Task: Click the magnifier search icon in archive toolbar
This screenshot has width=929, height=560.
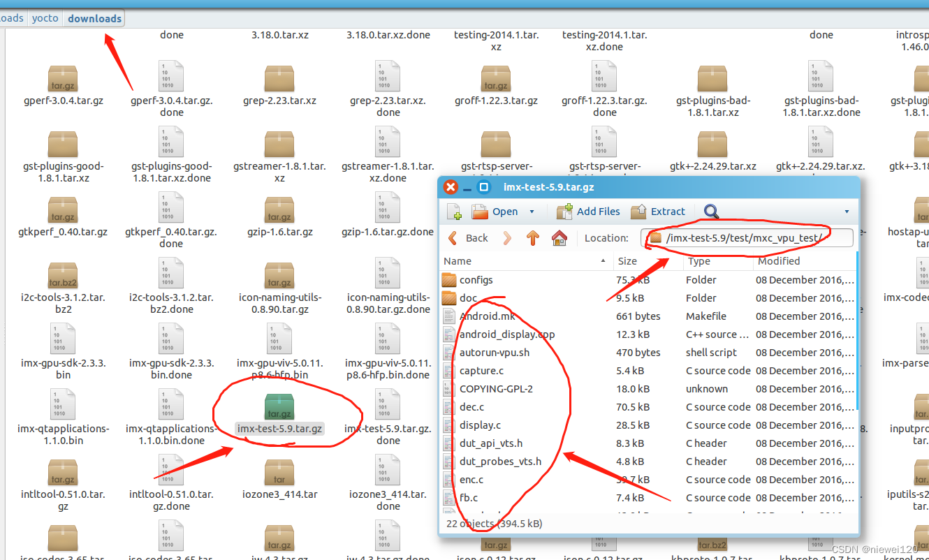Action: (711, 212)
